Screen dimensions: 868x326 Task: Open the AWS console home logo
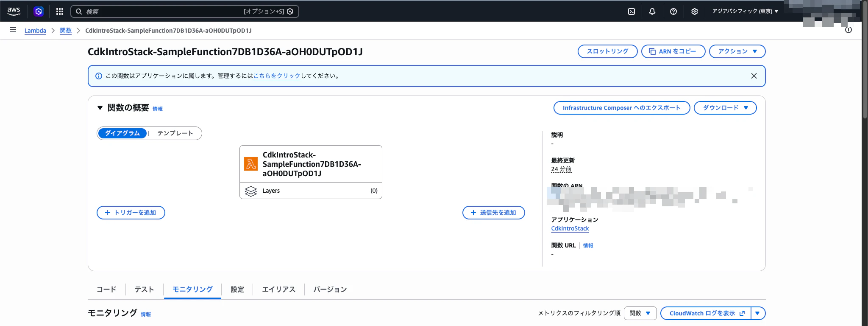point(14,11)
